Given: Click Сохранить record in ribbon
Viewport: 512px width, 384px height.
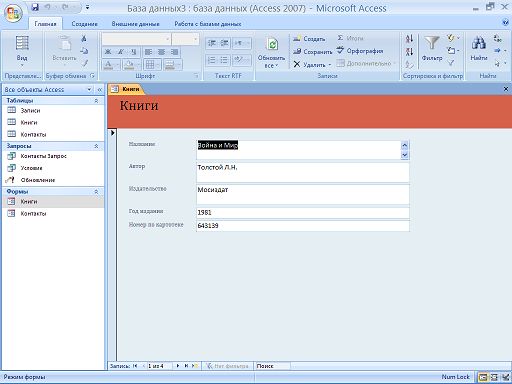Looking at the screenshot, I should [x=313, y=51].
